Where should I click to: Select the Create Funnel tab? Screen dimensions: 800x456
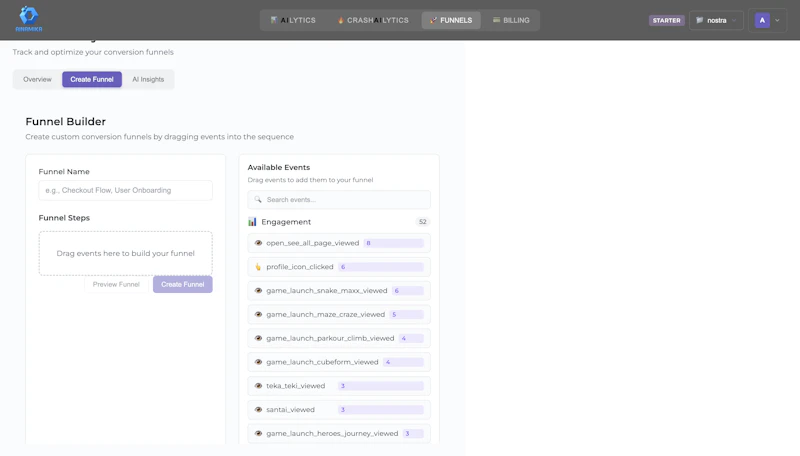pos(92,80)
